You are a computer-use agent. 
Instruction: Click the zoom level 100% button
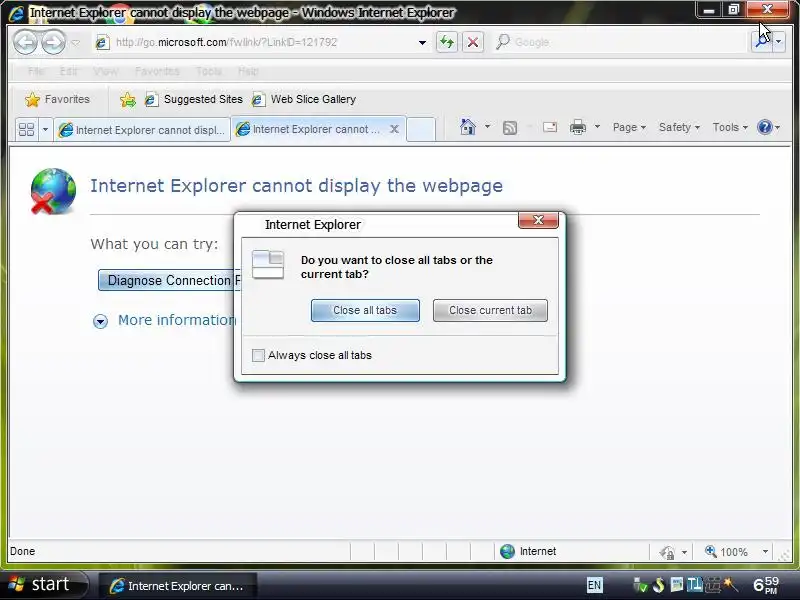point(727,552)
